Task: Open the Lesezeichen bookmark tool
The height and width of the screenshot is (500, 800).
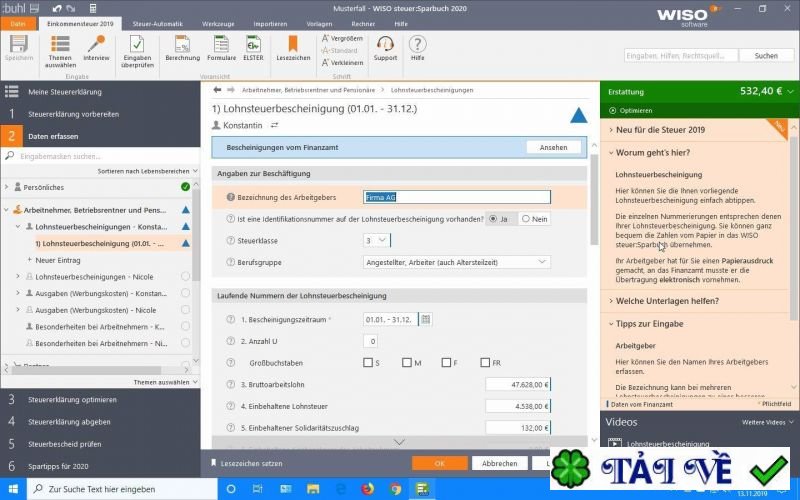Action: point(293,48)
